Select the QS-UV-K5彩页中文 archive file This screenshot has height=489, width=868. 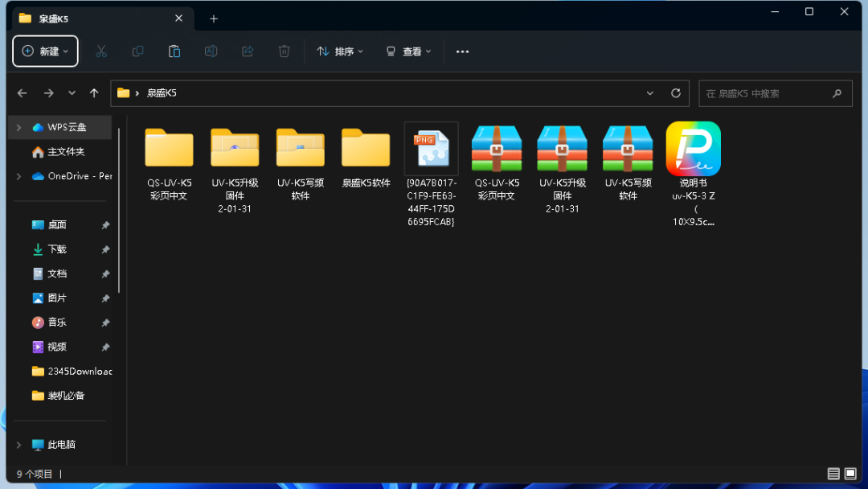click(497, 150)
